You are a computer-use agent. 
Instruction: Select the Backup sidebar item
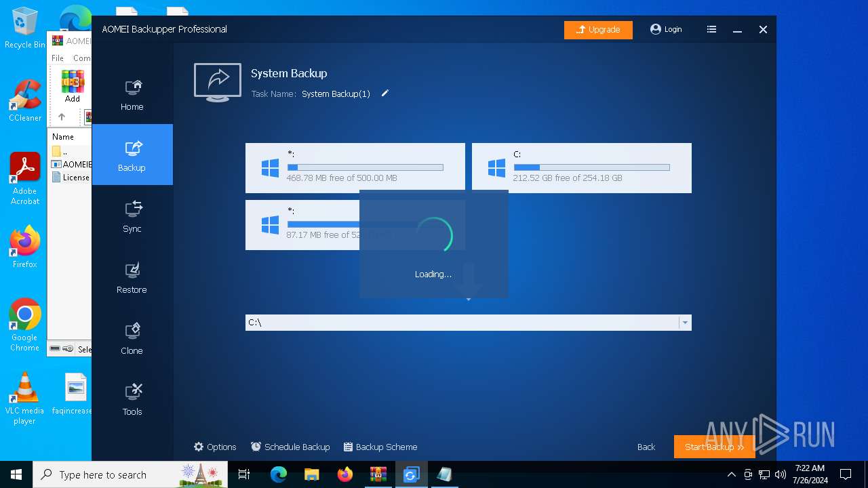[132, 155]
